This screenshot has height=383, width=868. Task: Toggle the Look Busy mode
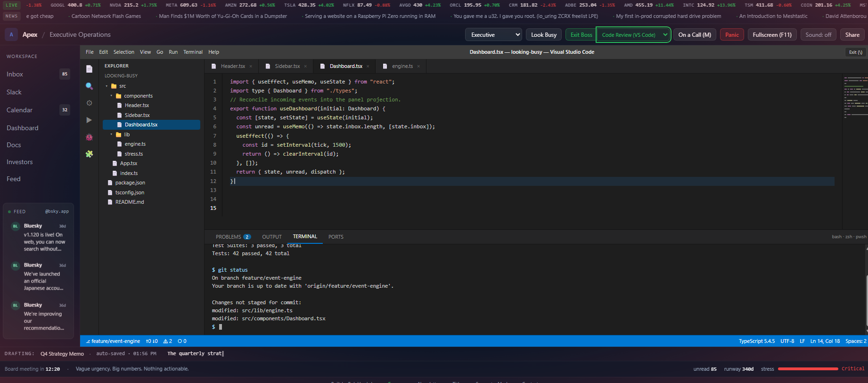(544, 35)
